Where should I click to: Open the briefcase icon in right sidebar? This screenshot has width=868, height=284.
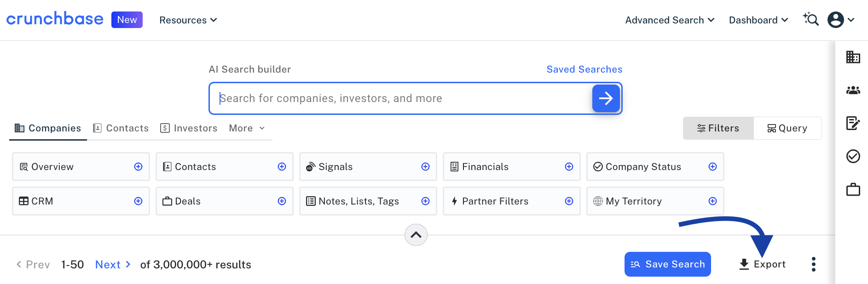[x=853, y=189]
